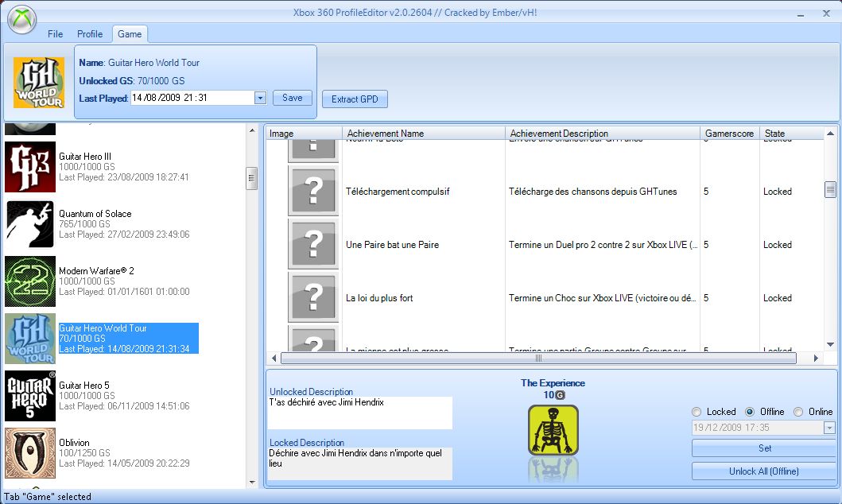Image resolution: width=842 pixels, height=504 pixels.
Task: Select the Quantum of Solace game icon
Action: (x=30, y=224)
